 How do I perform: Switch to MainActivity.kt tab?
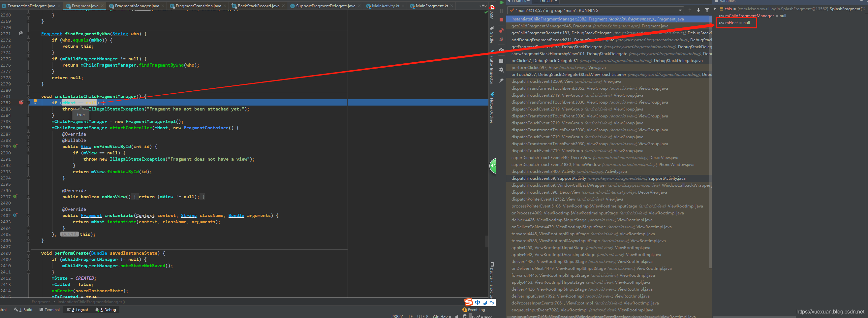coord(386,6)
